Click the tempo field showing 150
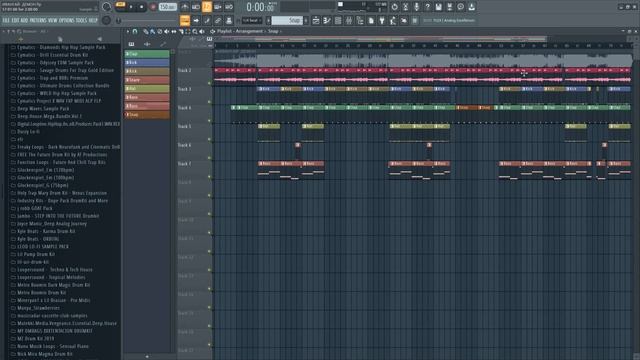The height and width of the screenshot is (360, 640). pyautogui.click(x=168, y=7)
